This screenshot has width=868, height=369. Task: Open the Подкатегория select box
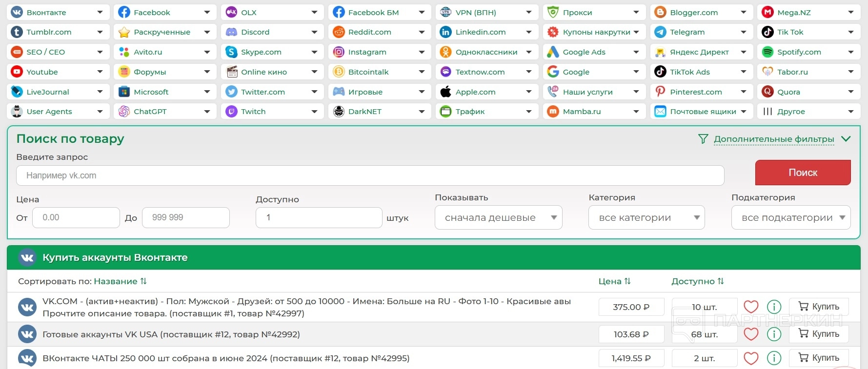pos(791,217)
